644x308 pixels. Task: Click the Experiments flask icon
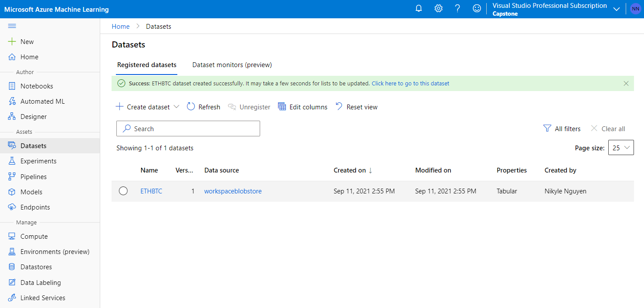click(12, 161)
